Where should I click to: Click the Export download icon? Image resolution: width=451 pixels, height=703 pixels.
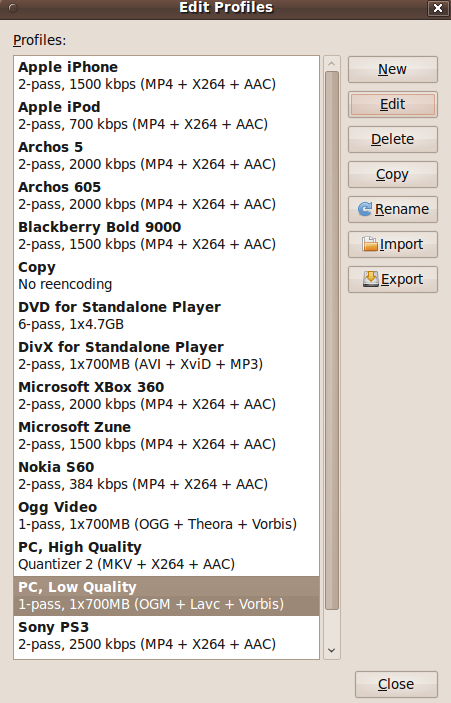(x=370, y=279)
